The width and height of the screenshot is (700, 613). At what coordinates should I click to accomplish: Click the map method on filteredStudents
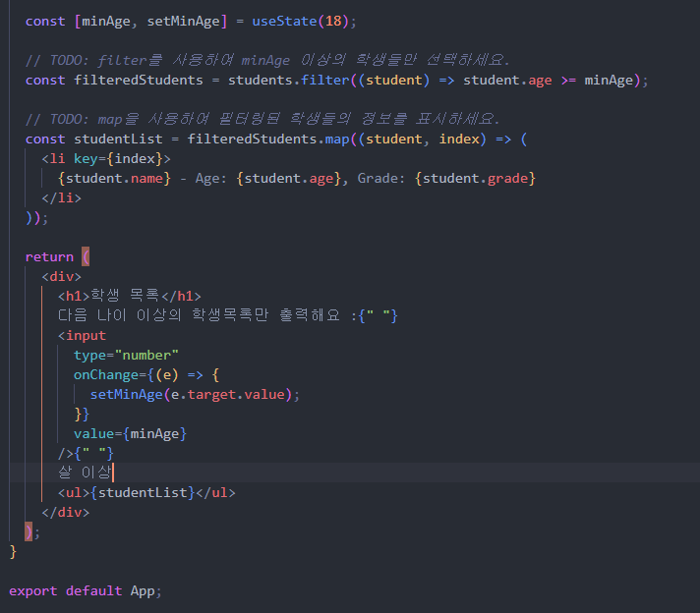337,139
